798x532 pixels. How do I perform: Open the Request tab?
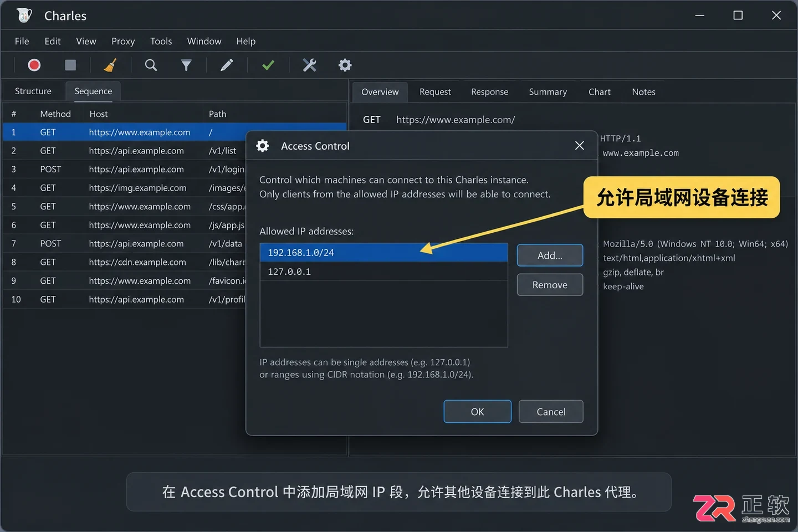click(x=435, y=92)
